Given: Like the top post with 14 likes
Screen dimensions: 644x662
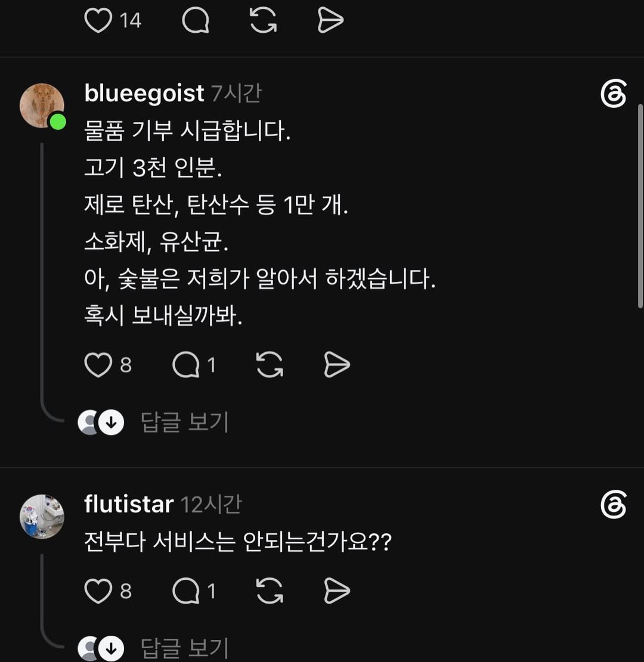Looking at the screenshot, I should (98, 20).
